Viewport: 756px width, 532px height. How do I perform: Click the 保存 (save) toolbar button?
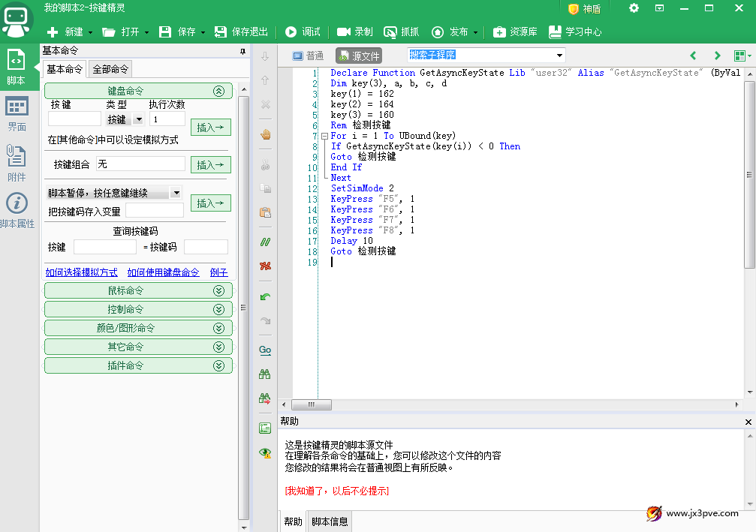click(x=177, y=32)
